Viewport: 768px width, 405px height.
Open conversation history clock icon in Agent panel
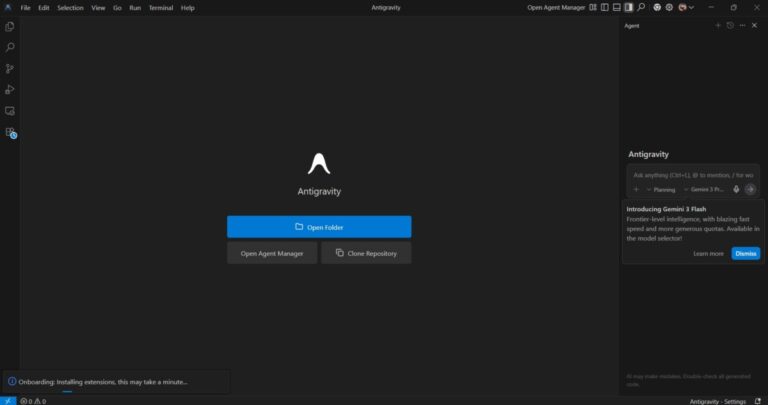click(730, 25)
